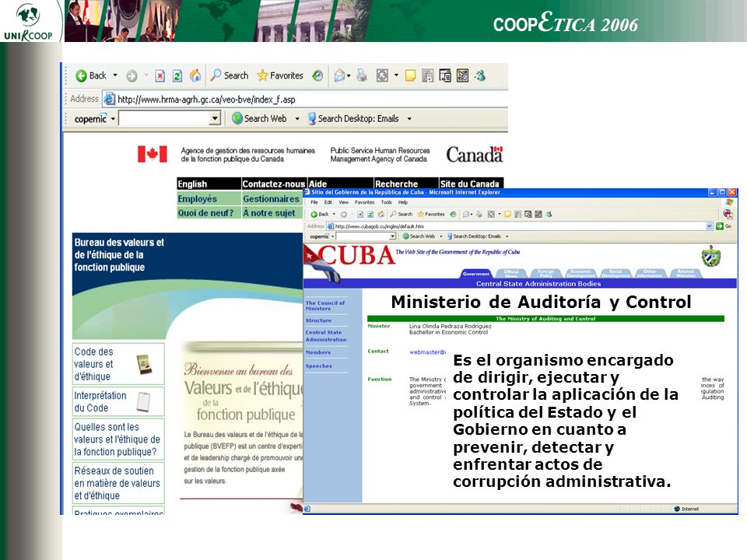Open Back dropdown arrow in the Cuba window
Viewport: 747px width, 560px height.
pyautogui.click(x=334, y=215)
